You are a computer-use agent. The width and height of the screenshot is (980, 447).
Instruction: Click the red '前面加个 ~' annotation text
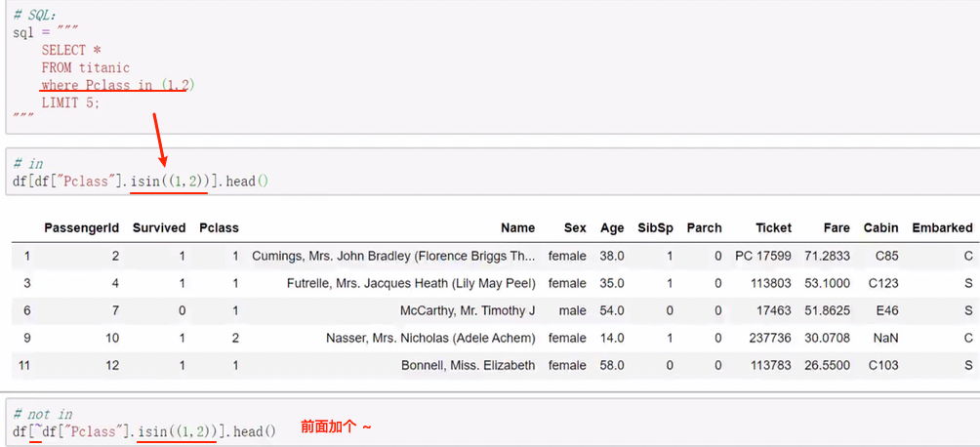(x=336, y=427)
